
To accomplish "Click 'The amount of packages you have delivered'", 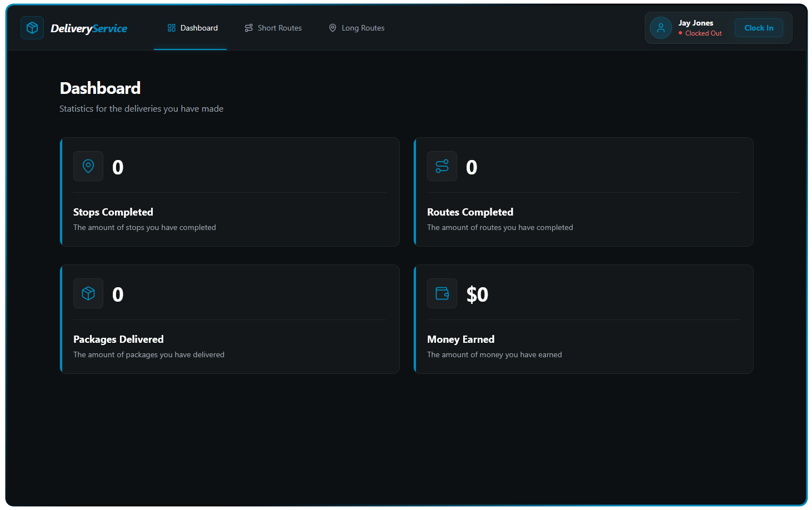I will tap(149, 355).
